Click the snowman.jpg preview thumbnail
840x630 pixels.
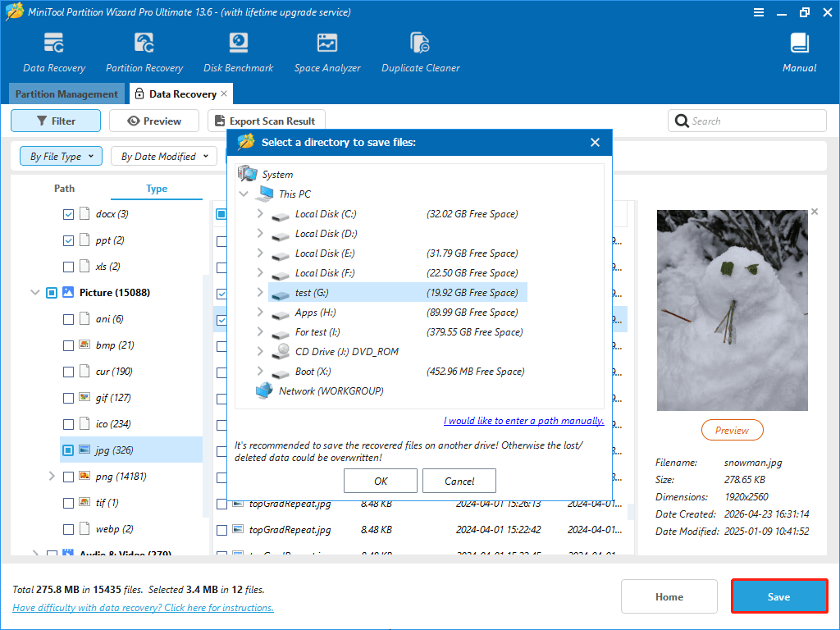click(733, 310)
